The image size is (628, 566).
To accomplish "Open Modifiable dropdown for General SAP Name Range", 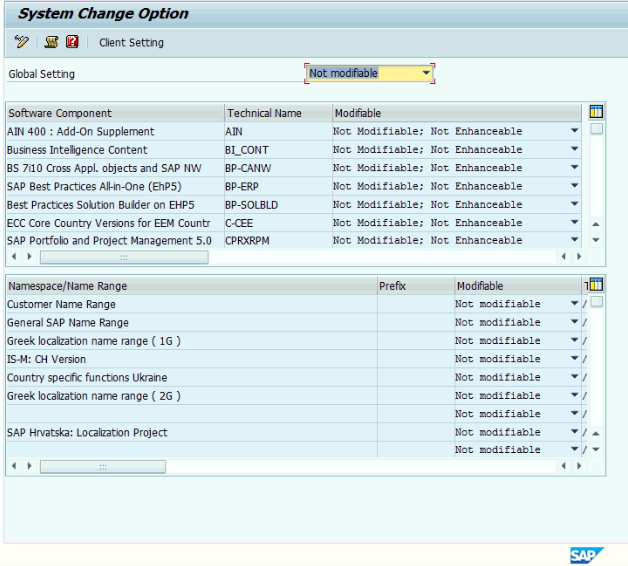I will pos(574,322).
